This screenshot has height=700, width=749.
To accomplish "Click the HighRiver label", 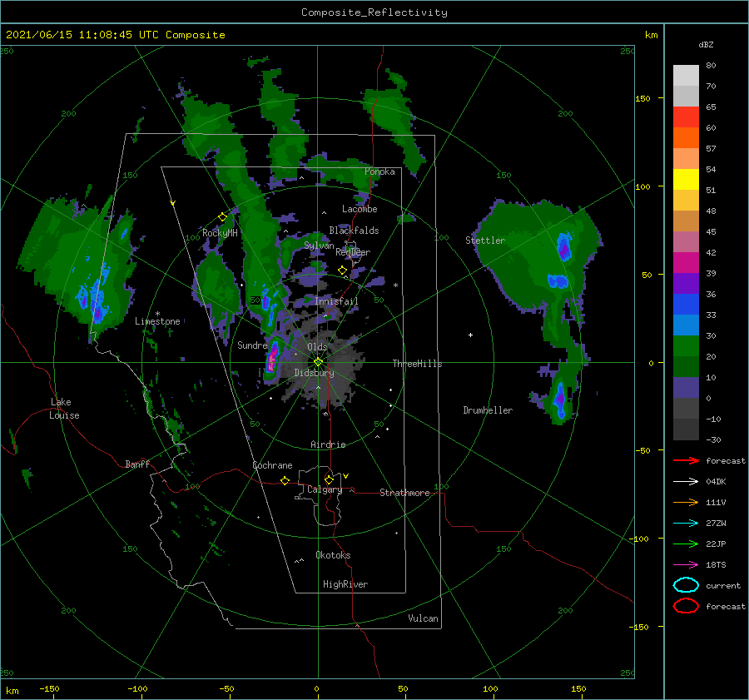I will point(345,584).
